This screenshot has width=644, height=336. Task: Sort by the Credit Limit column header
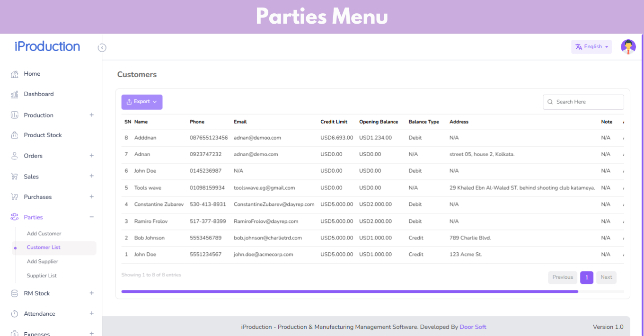334,122
